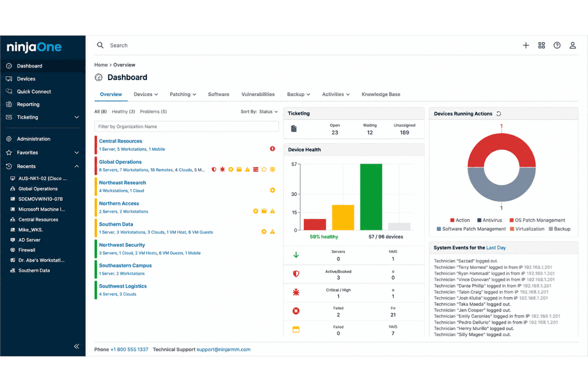This screenshot has width=588, height=392.
Task: Click the yellow circle icon in Northeast Research row
Action: [273, 190]
